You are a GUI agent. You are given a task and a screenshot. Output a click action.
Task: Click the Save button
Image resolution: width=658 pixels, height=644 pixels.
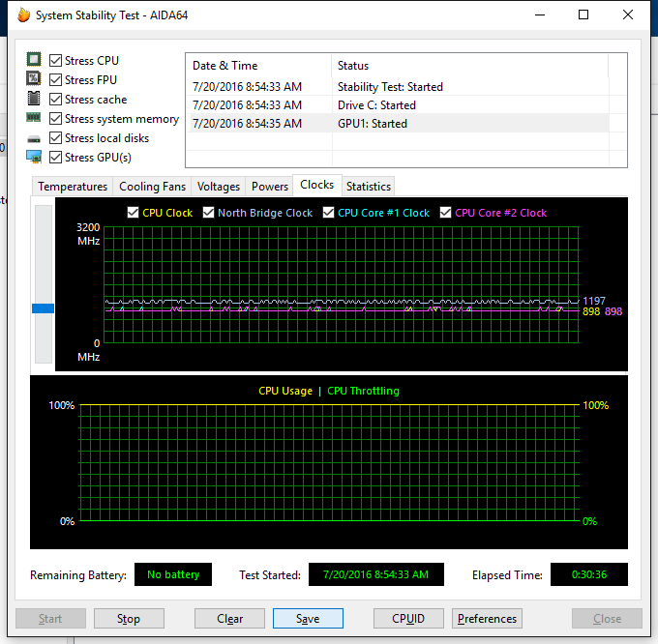[x=308, y=619]
